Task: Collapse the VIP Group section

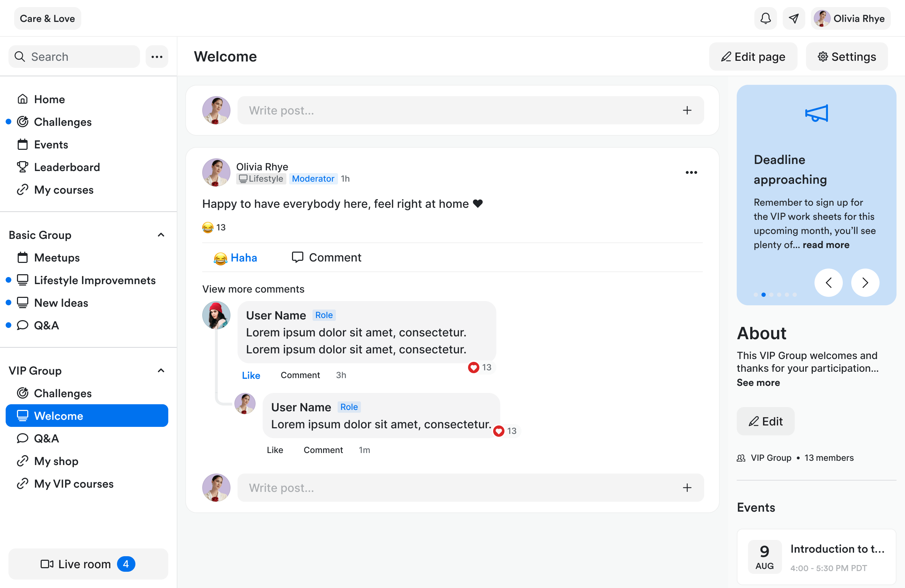Action: 161,370
